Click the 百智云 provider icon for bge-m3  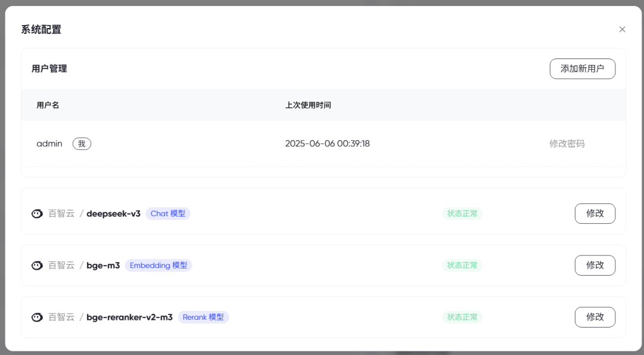[x=36, y=265]
